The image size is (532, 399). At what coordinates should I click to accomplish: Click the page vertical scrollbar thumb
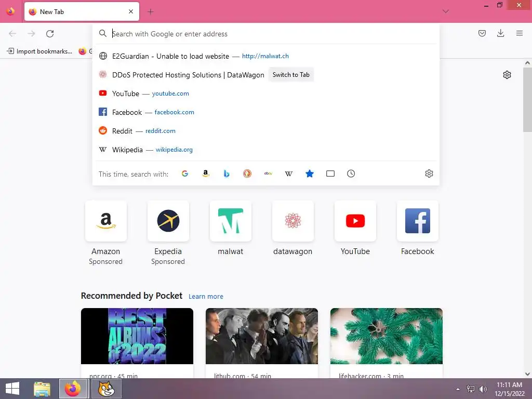point(527,100)
